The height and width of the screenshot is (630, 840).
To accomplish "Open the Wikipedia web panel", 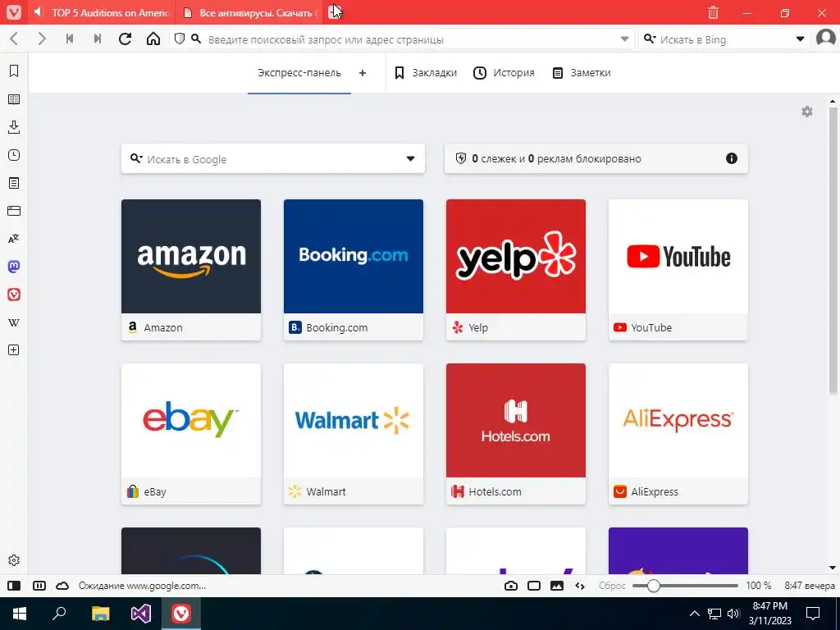I will click(14, 322).
